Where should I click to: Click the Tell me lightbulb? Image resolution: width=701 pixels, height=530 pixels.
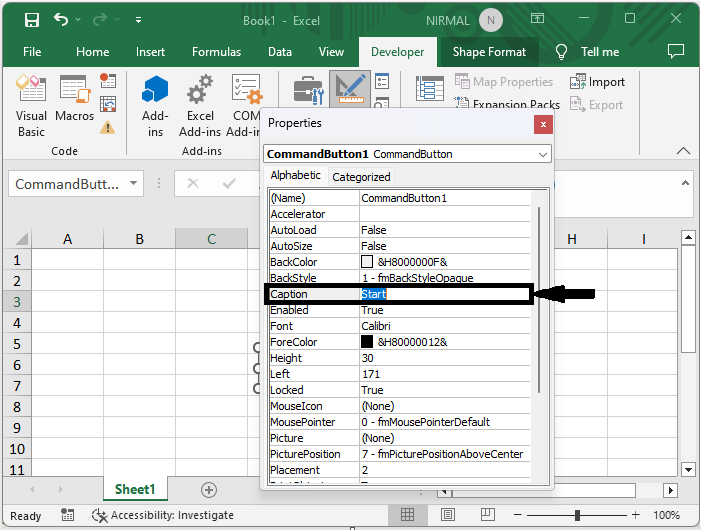coord(561,52)
